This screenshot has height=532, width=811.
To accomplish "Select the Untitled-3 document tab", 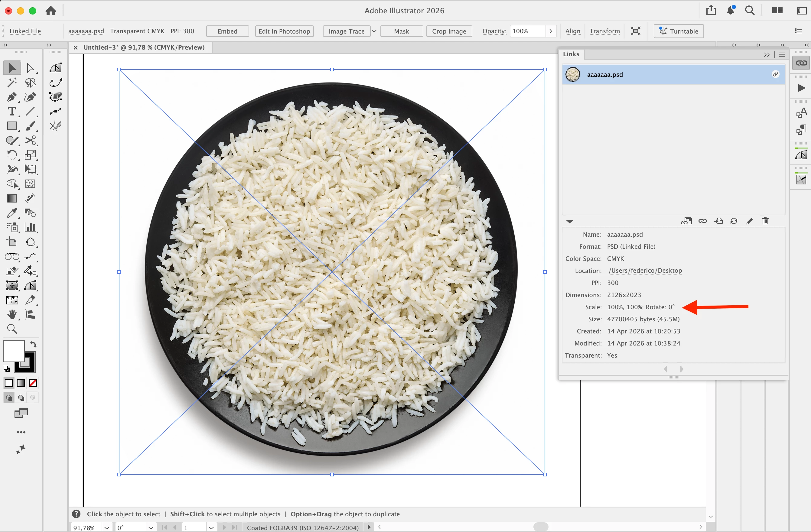I will 143,47.
